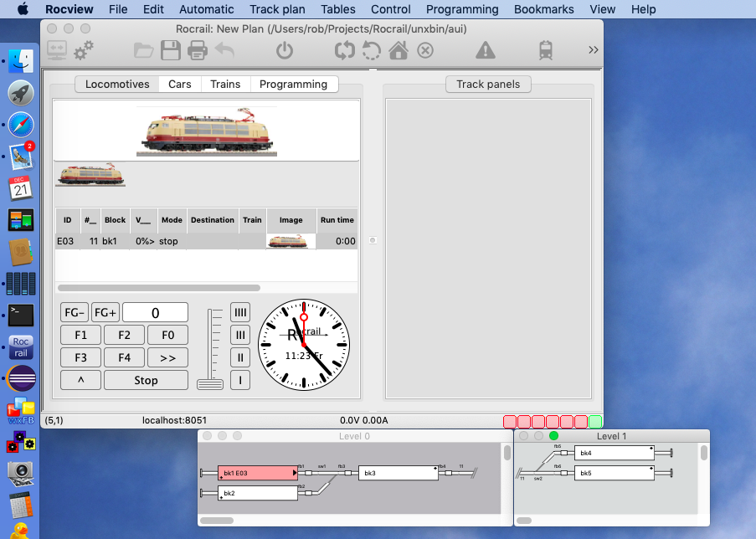This screenshot has height=539, width=756.
Task: Click the FG+ function group button
Action: pos(105,312)
